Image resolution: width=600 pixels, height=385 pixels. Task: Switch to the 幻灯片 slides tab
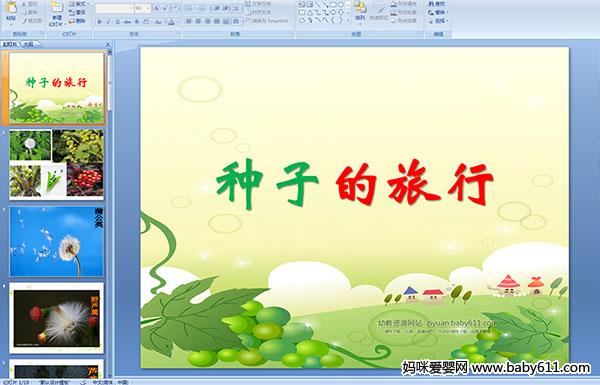coord(10,44)
